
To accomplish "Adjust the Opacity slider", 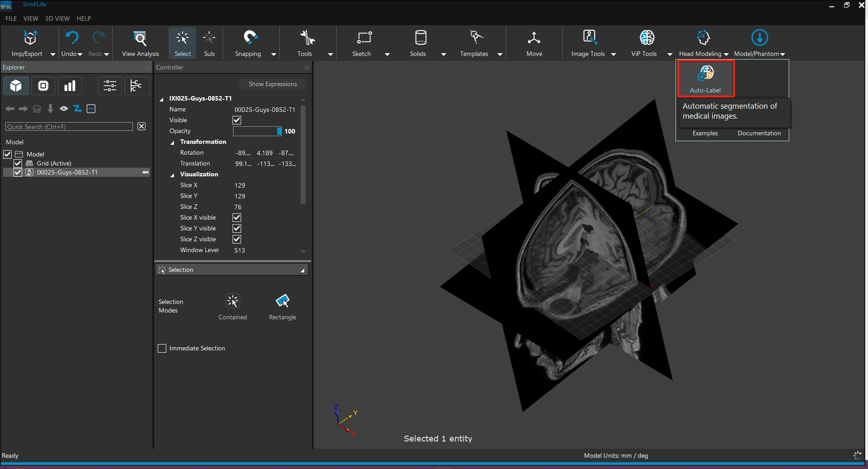I will 256,131.
